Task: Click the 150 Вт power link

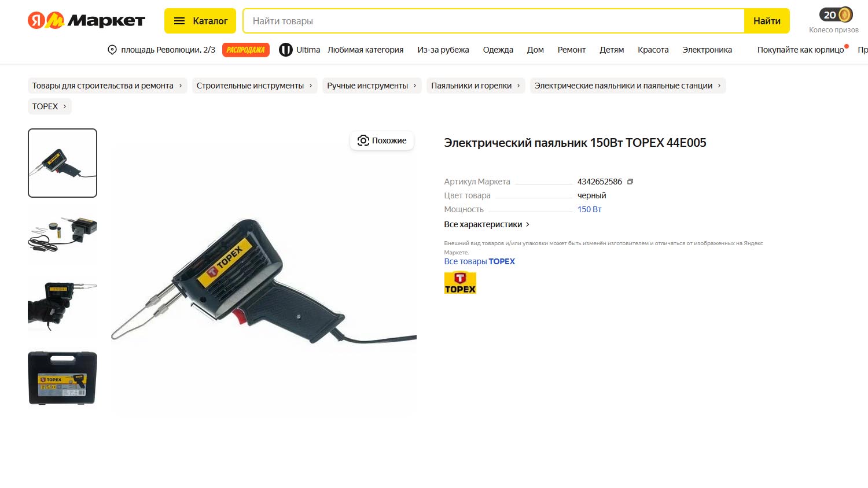Action: coord(589,209)
